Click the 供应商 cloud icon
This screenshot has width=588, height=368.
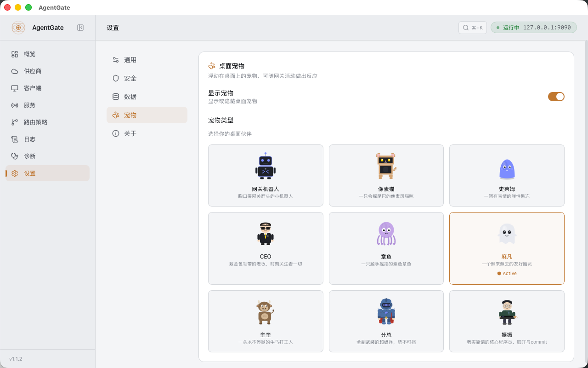pyautogui.click(x=15, y=71)
